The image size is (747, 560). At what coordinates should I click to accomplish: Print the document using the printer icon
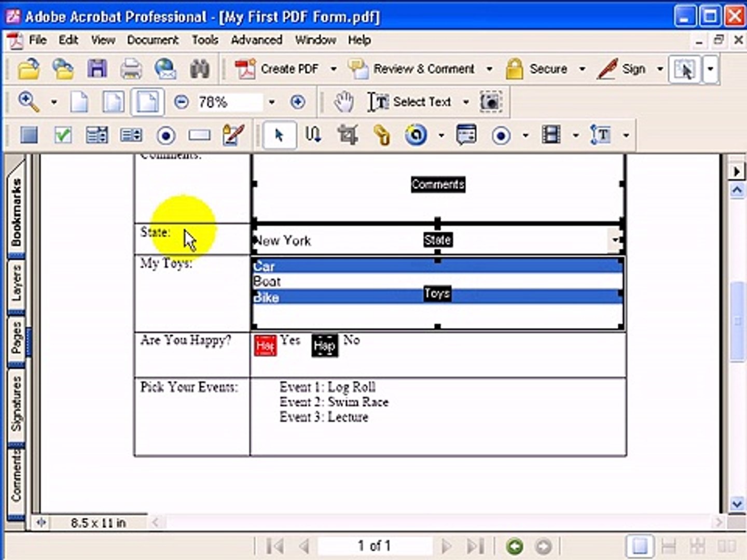(131, 69)
